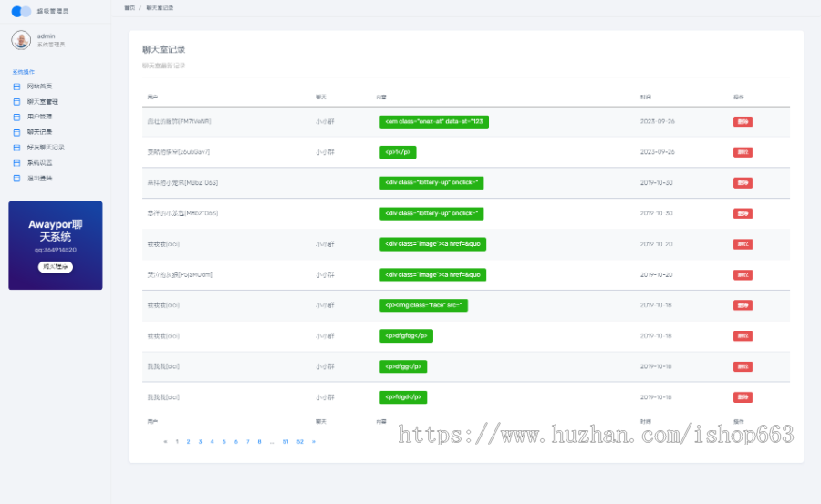Click the green <p>dfgg</p> badge
Viewport: 821px width, 504px height.
[x=403, y=366]
